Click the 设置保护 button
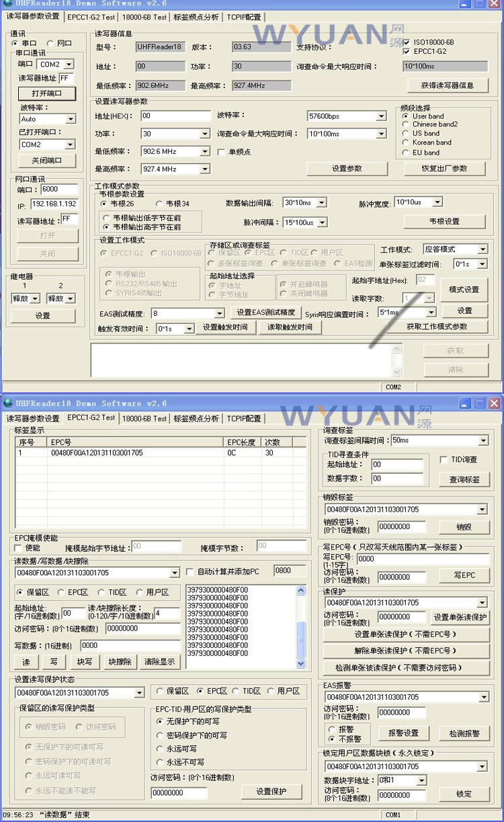This screenshot has width=504, height=822. (x=271, y=792)
